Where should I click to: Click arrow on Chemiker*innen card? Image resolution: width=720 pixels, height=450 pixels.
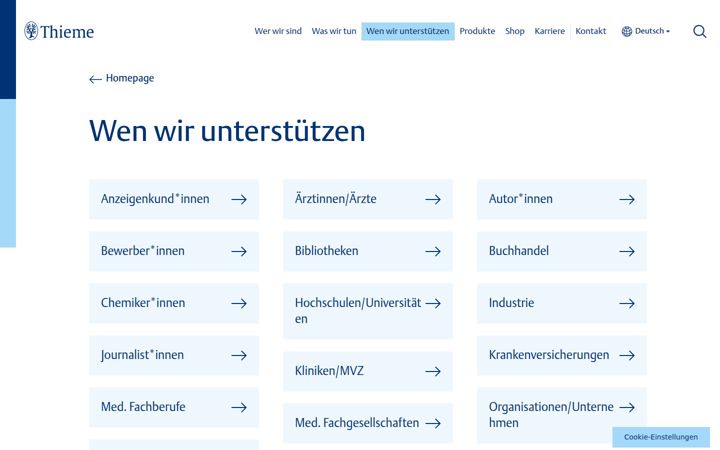pyautogui.click(x=239, y=303)
